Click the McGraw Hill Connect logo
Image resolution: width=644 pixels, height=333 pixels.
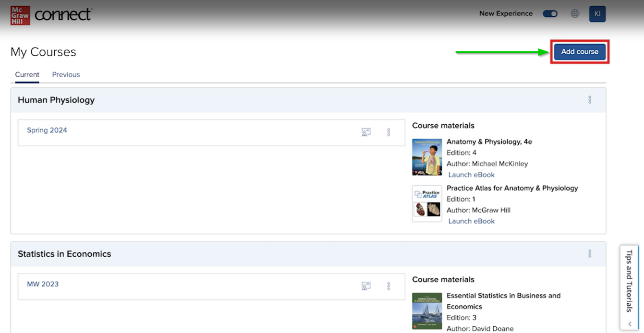tap(51, 15)
